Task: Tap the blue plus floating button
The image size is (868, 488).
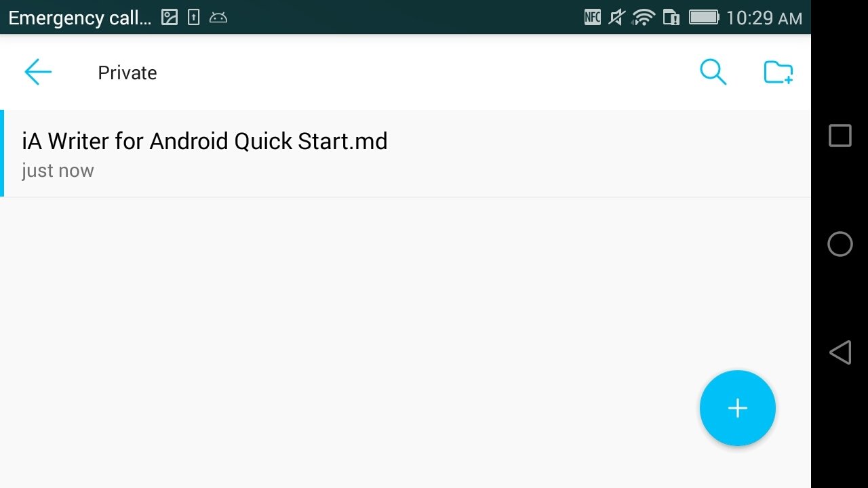Action: pyautogui.click(x=737, y=408)
